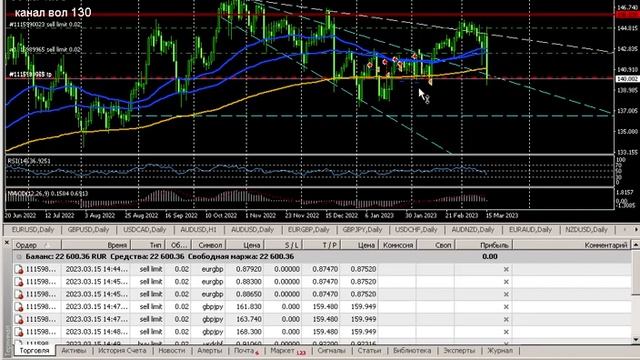Open the Торговля terminal tab

point(34,351)
